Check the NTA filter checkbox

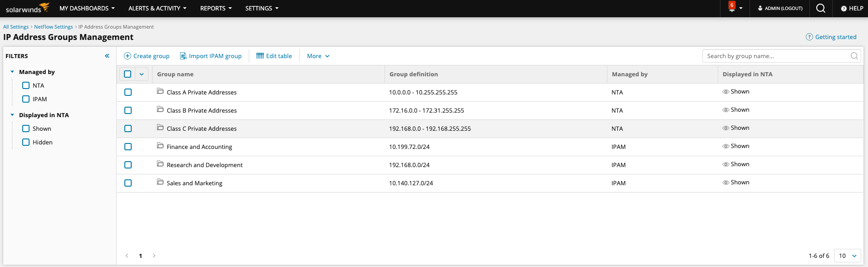pos(26,85)
